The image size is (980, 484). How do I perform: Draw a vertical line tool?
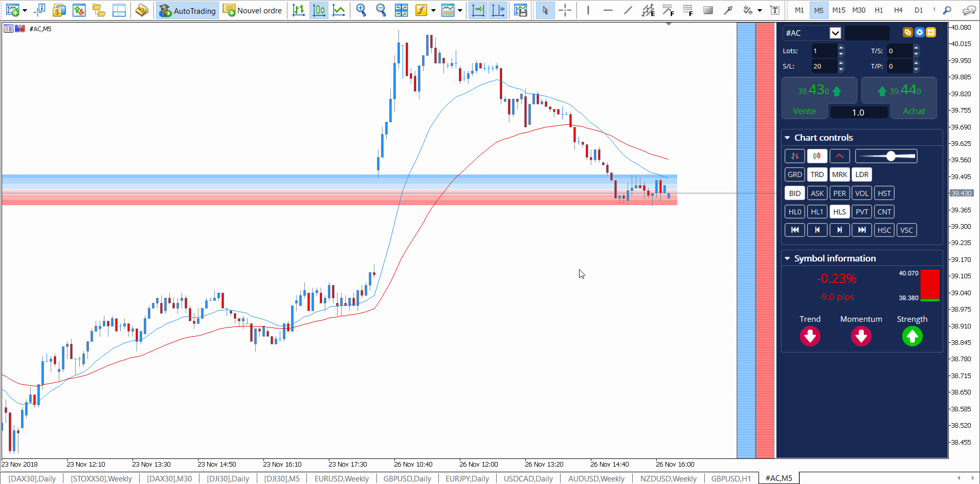click(588, 10)
